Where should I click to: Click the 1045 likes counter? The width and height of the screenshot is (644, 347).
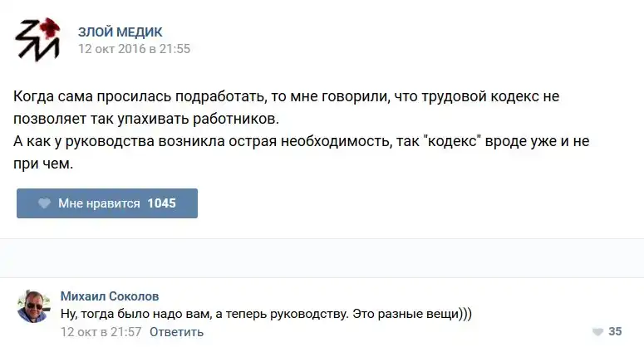click(x=161, y=203)
